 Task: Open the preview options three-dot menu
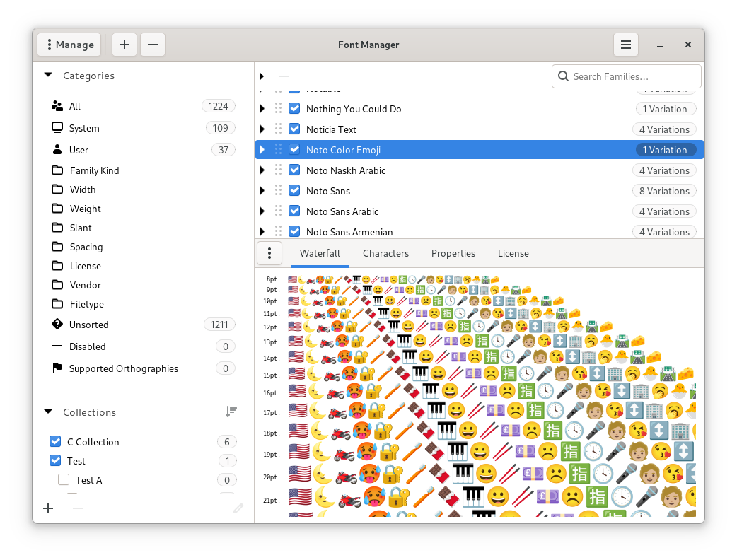pos(269,253)
